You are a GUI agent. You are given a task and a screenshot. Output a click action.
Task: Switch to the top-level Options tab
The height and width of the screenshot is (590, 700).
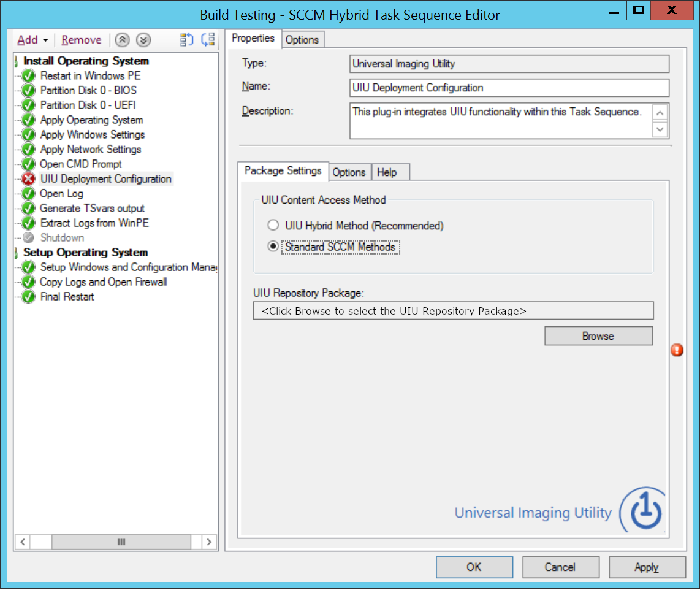(x=302, y=40)
